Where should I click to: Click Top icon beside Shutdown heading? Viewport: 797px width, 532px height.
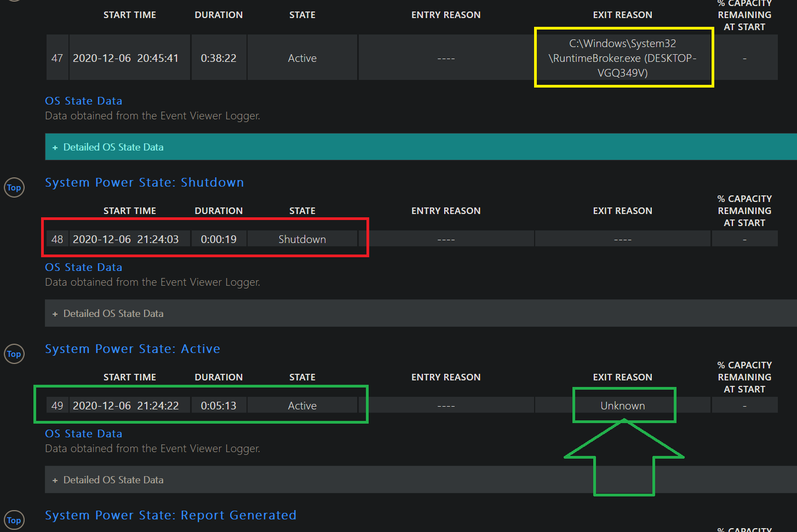point(14,188)
